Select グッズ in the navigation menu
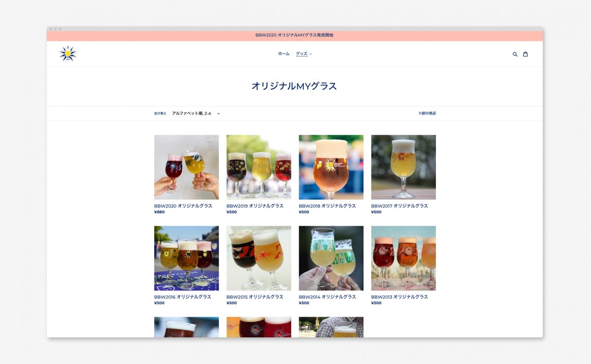Image resolution: width=591 pixels, height=364 pixels. (301, 55)
